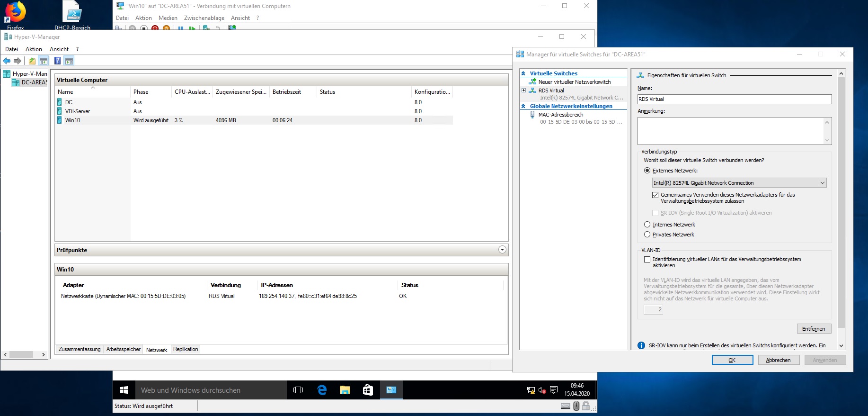This screenshot has height=416, width=868.
Task: Open File Explorer from the taskbar
Action: 345,390
